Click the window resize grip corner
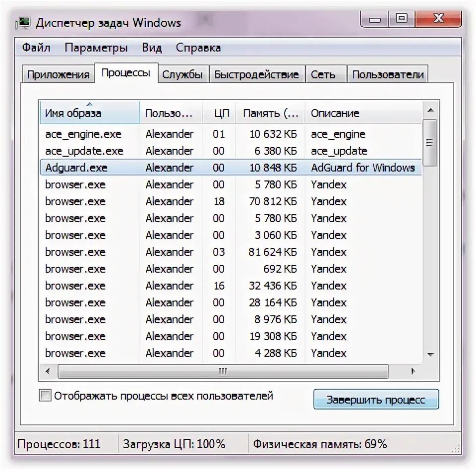476x470 pixels. pos(456,449)
